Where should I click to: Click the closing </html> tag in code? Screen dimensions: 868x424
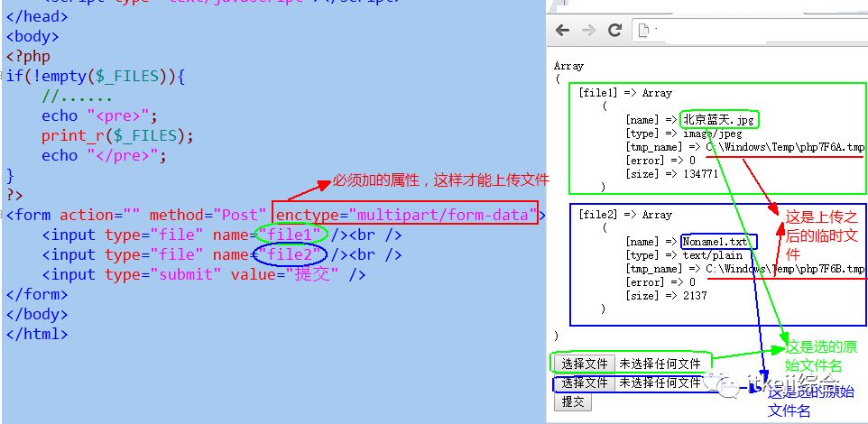point(36,335)
